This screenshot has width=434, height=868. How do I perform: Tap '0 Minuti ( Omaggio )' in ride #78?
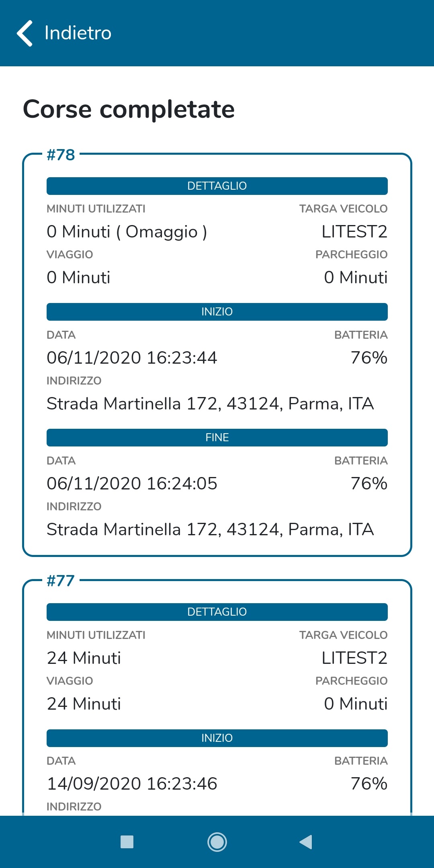127,232
